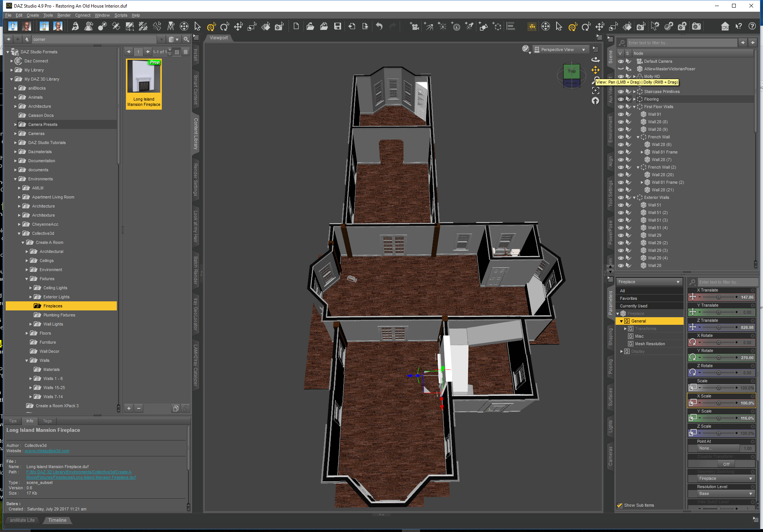The image size is (763, 532).
Task: Click the Open file folder icon
Action: (310, 26)
